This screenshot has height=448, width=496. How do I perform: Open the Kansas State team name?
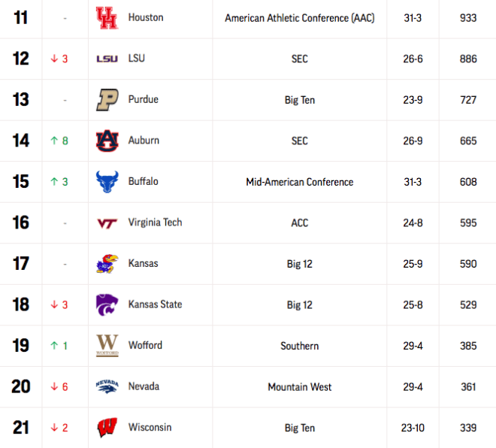point(155,304)
